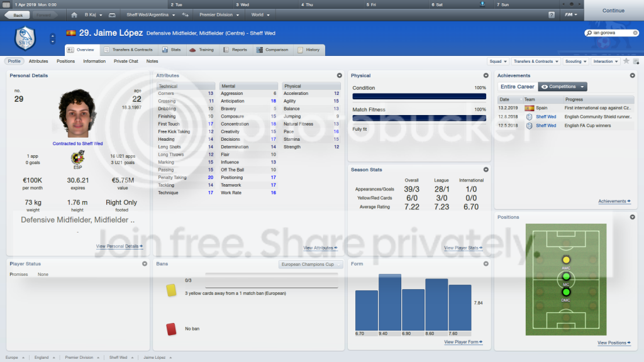644x362 pixels.
Task: Click the Back button
Action: coord(17,15)
